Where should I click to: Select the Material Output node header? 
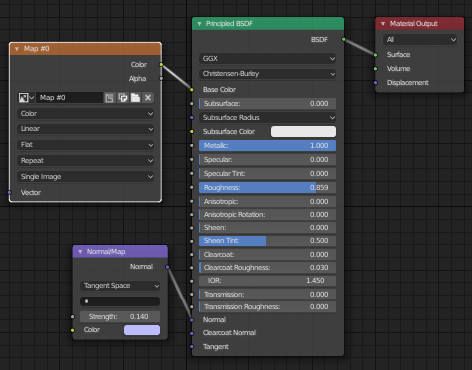[x=419, y=24]
